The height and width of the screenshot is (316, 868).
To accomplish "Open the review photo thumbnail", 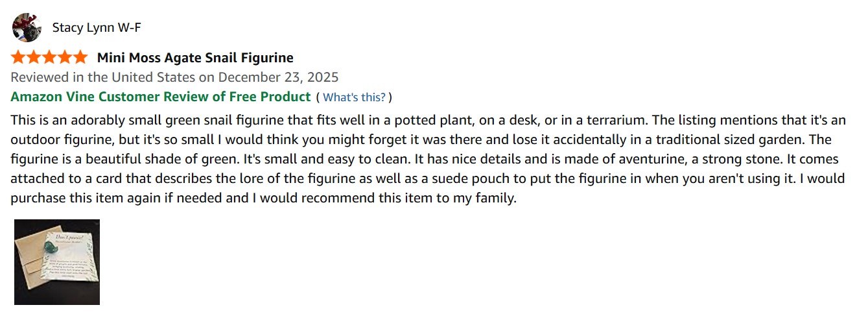I will coord(57,261).
